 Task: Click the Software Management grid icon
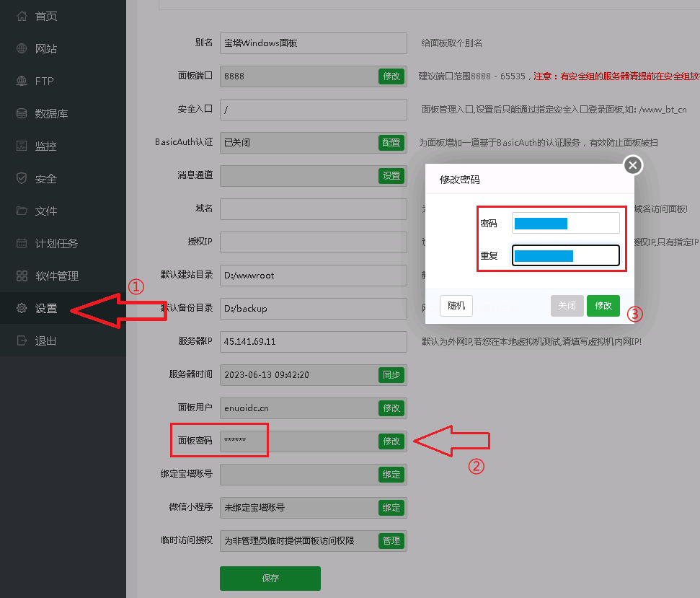[22, 276]
